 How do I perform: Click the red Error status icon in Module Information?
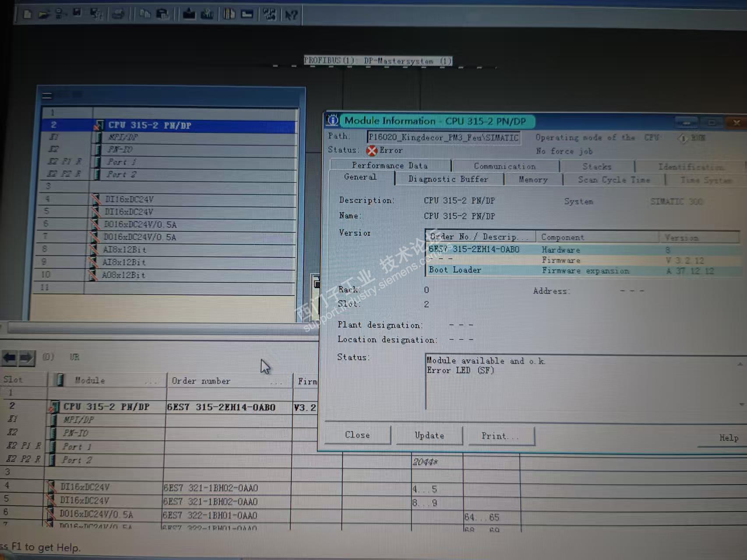(x=372, y=151)
